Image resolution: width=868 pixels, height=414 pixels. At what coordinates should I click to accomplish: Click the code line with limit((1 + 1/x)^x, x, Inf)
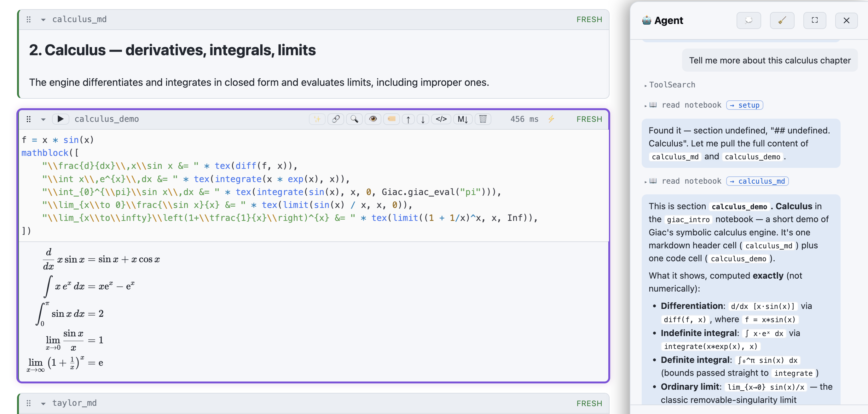tap(290, 218)
